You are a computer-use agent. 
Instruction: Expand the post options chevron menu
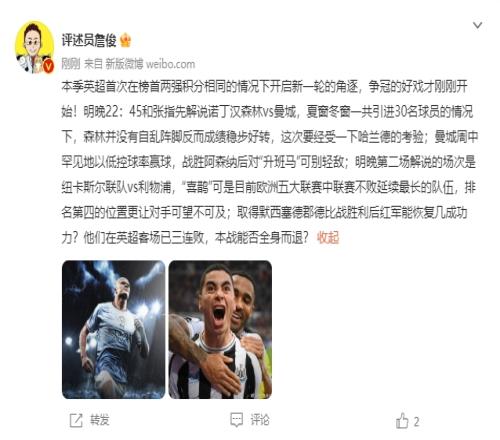[478, 25]
